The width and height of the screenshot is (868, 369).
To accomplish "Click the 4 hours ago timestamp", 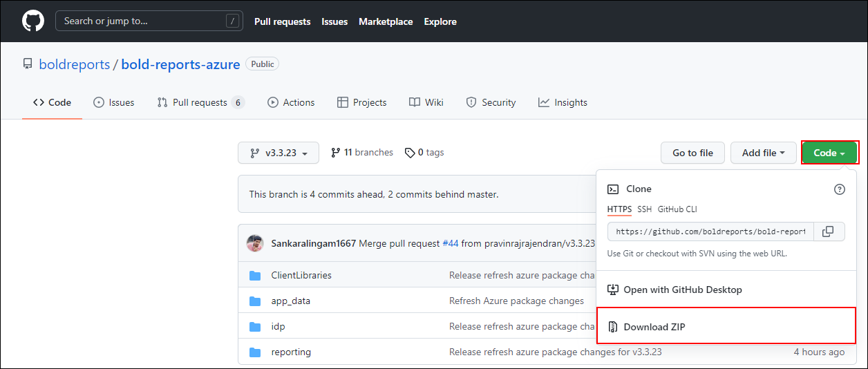I will pos(819,352).
